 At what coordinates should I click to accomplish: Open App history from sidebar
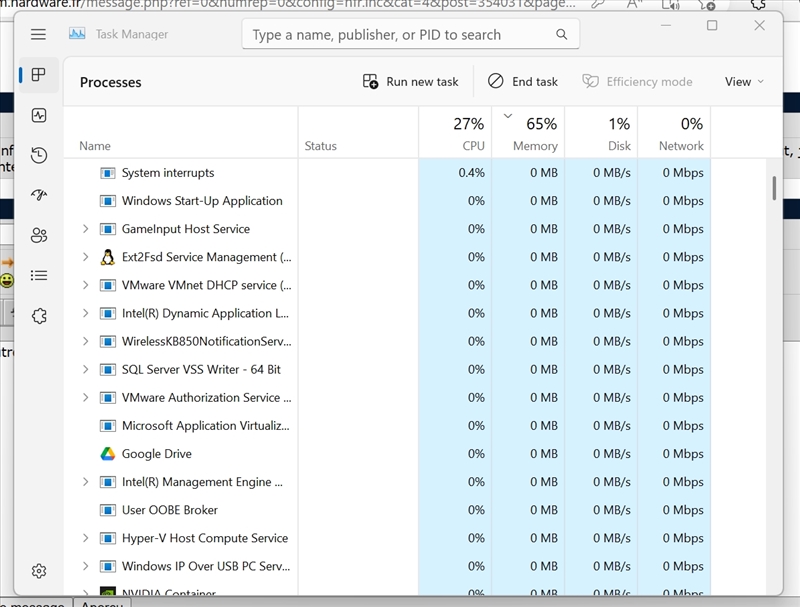[39, 155]
